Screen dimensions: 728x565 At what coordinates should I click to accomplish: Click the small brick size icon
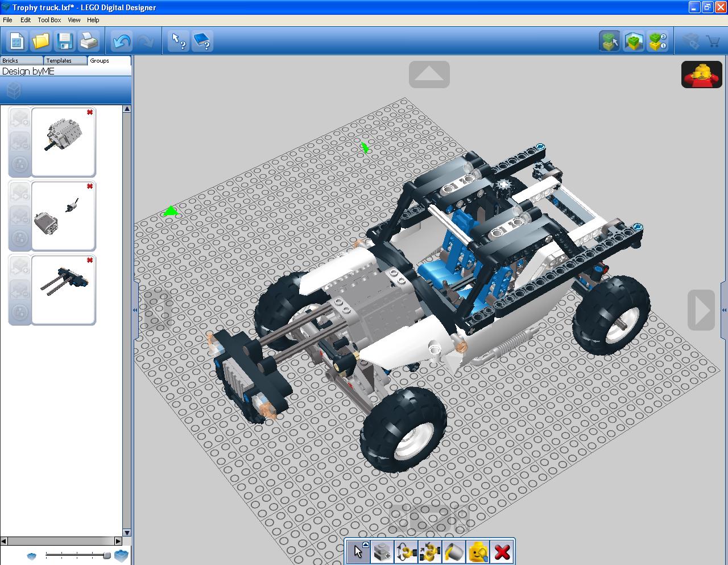(32, 556)
